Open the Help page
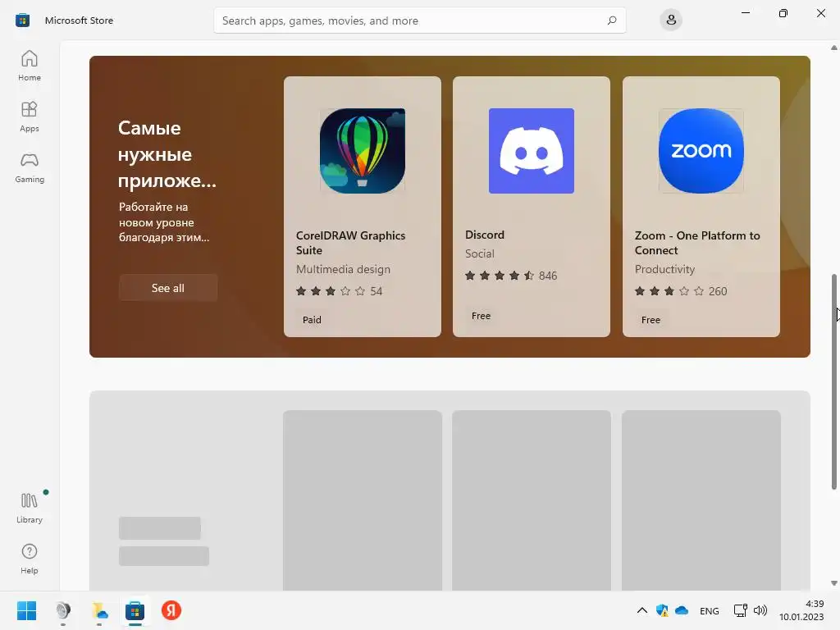This screenshot has height=630, width=840. click(x=29, y=559)
